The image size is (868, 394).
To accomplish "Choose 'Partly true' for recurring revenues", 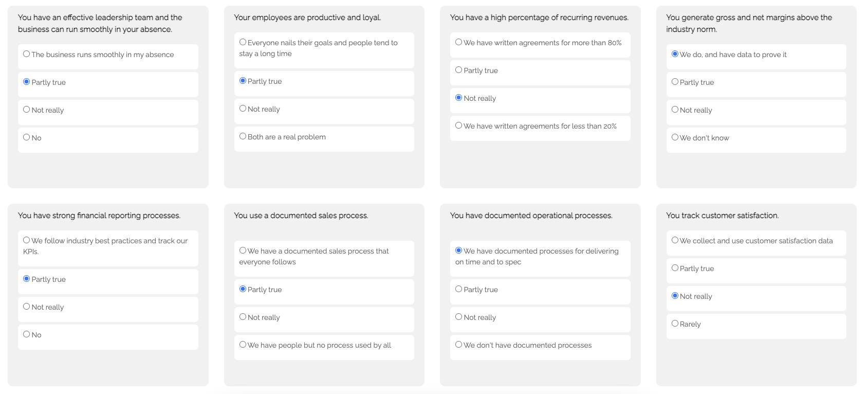I will (459, 70).
